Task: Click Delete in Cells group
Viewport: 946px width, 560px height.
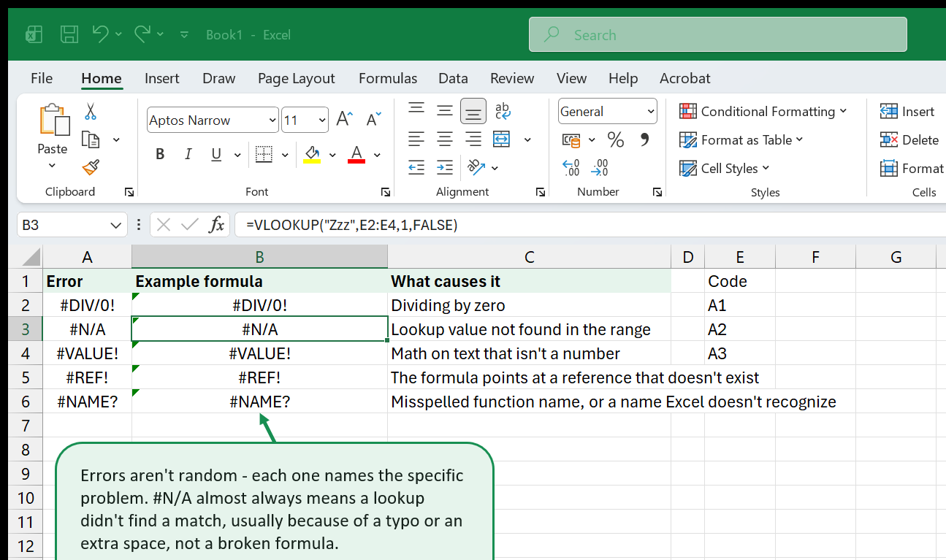Action: pos(909,139)
